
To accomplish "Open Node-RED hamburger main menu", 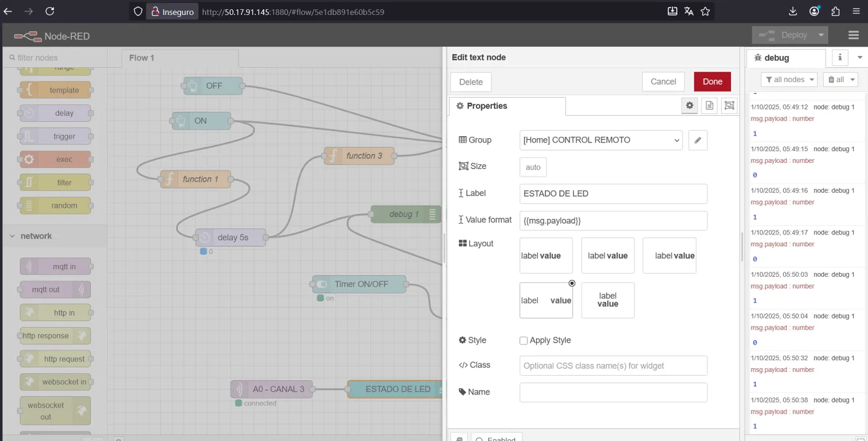I will point(853,35).
